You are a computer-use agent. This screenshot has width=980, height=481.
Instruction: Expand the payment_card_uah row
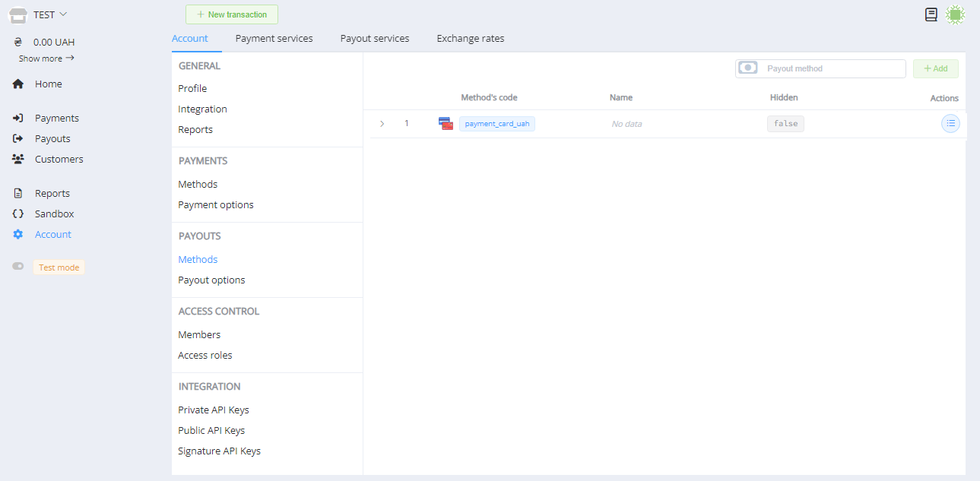click(x=382, y=124)
